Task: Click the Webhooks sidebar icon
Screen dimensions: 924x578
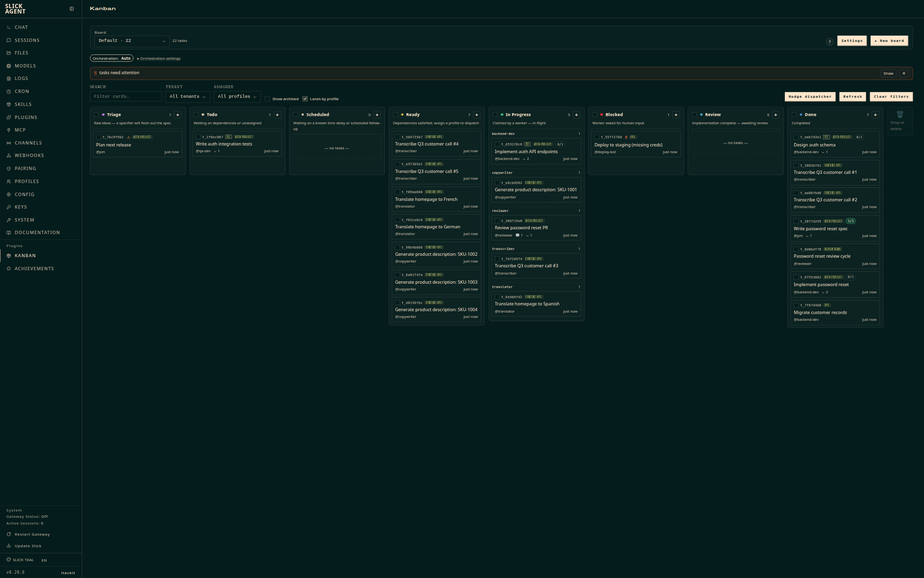Action: (x=9, y=156)
